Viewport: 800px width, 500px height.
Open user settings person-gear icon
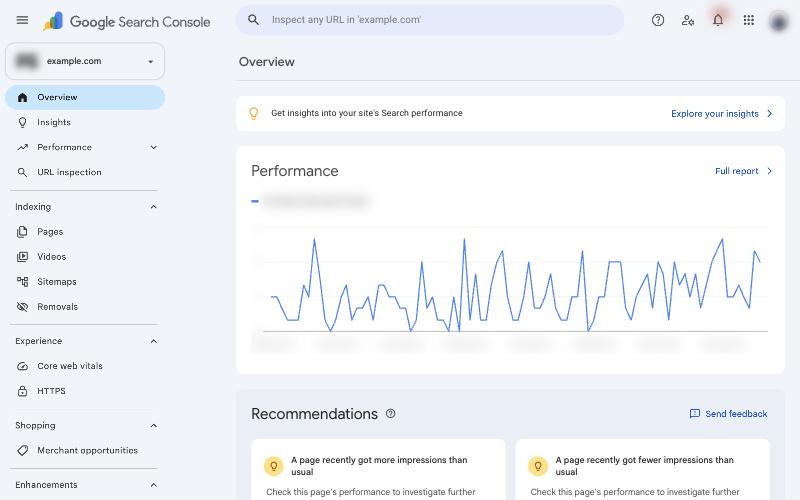coord(688,20)
